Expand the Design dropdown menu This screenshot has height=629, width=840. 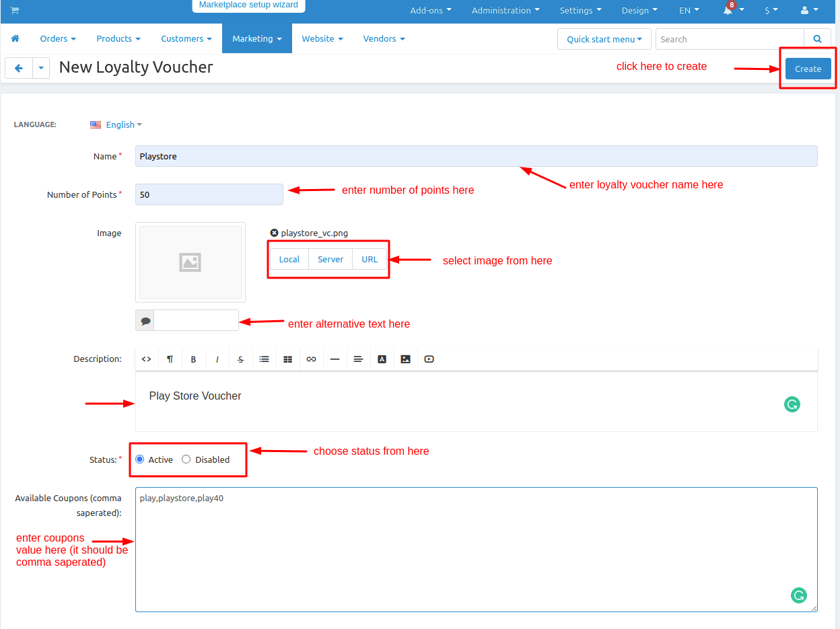click(x=639, y=10)
